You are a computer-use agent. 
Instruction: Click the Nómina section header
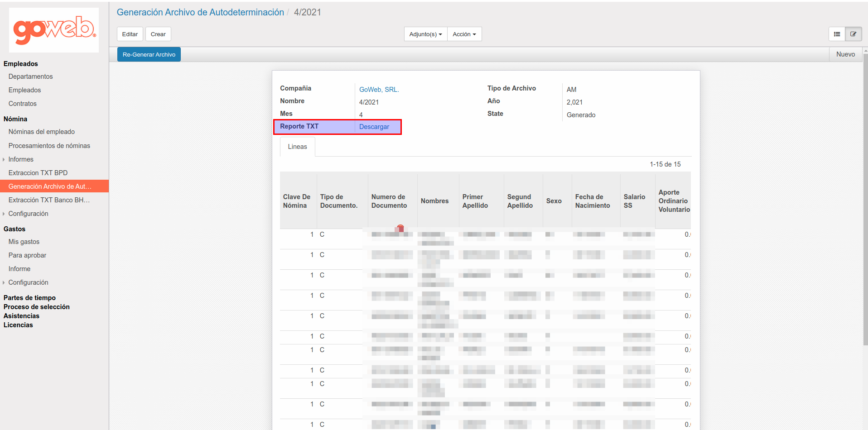click(x=15, y=119)
